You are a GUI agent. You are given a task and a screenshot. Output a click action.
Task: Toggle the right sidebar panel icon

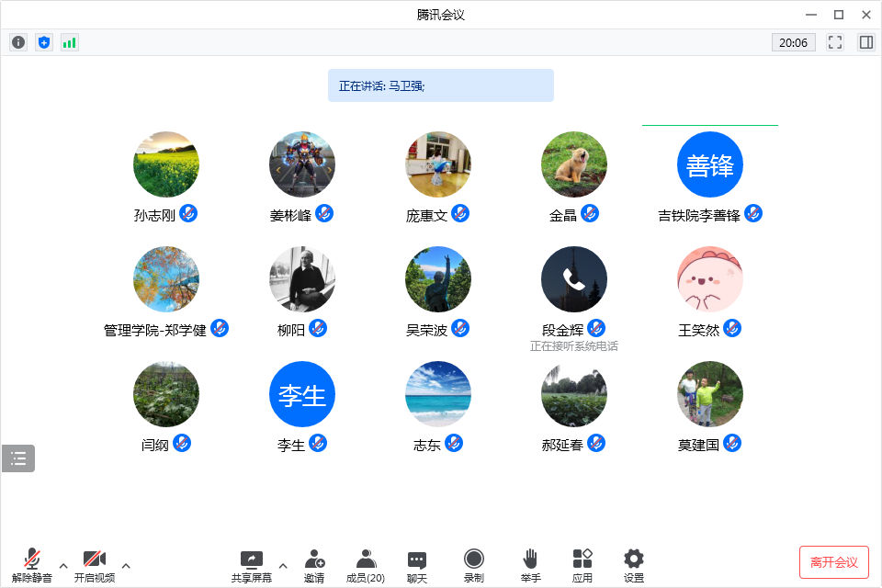[865, 42]
